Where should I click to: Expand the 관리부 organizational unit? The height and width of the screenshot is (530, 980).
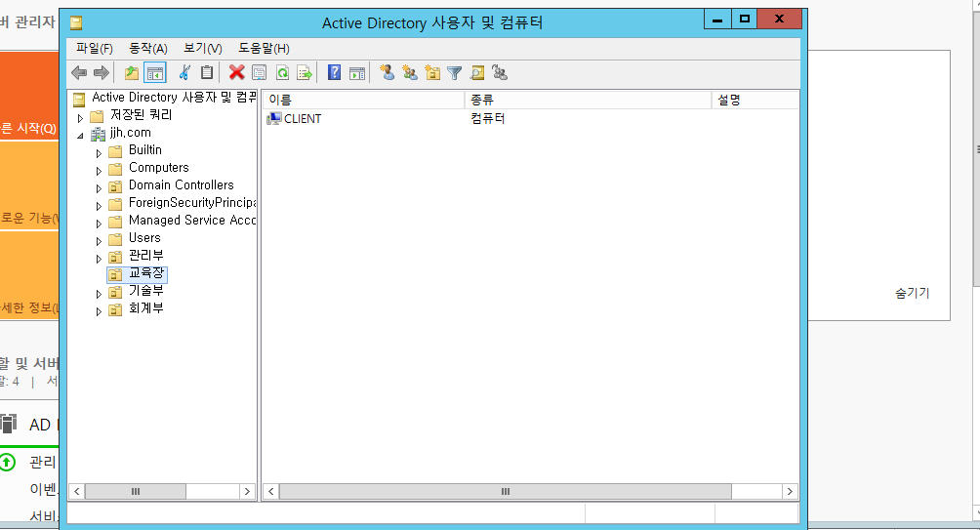[x=99, y=258]
